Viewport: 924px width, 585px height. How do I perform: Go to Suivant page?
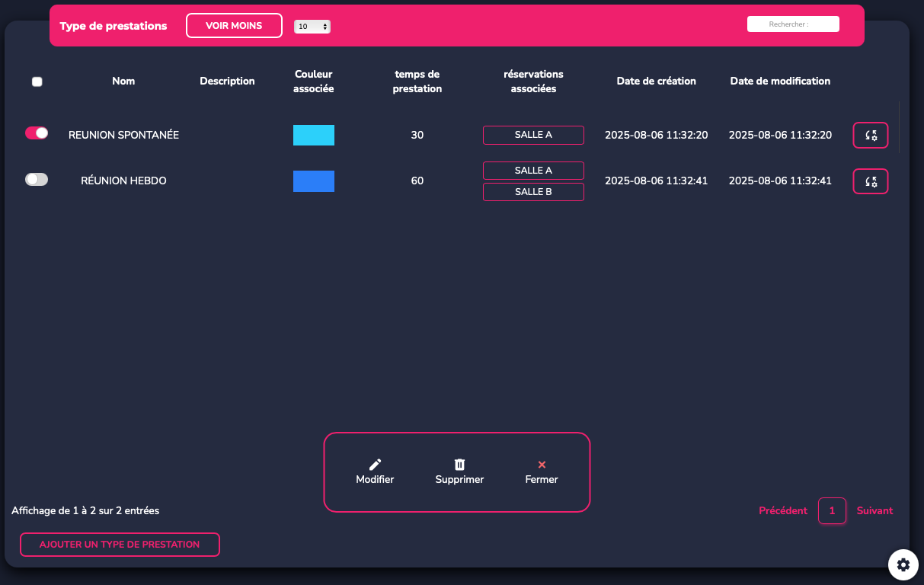(x=874, y=511)
